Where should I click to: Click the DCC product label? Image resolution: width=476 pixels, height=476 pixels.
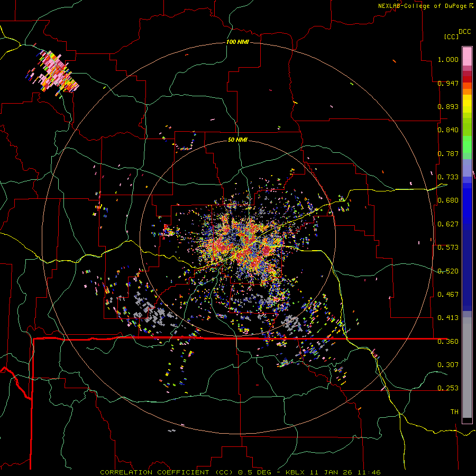tap(464, 32)
